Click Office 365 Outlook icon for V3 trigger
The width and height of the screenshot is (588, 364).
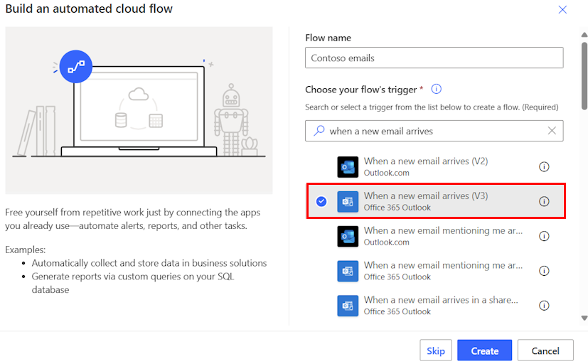click(348, 202)
